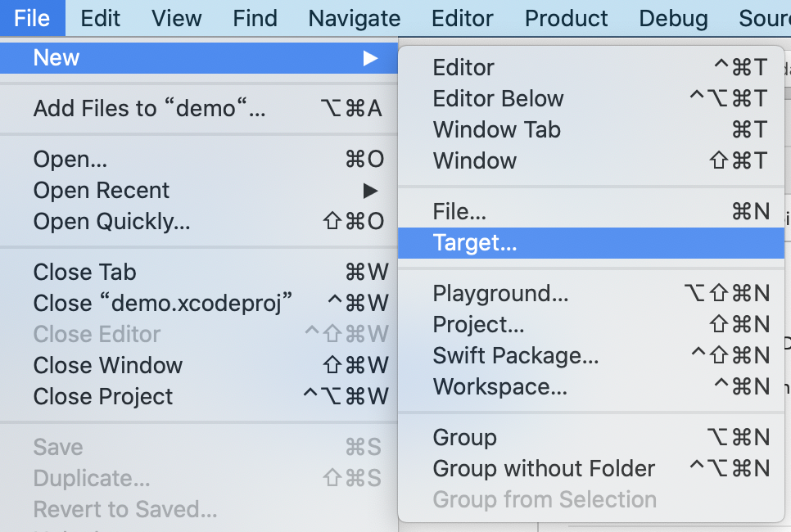The image size is (791, 532).
Task: Choose Close "demo.xcodeproj" item
Action: tap(199, 304)
